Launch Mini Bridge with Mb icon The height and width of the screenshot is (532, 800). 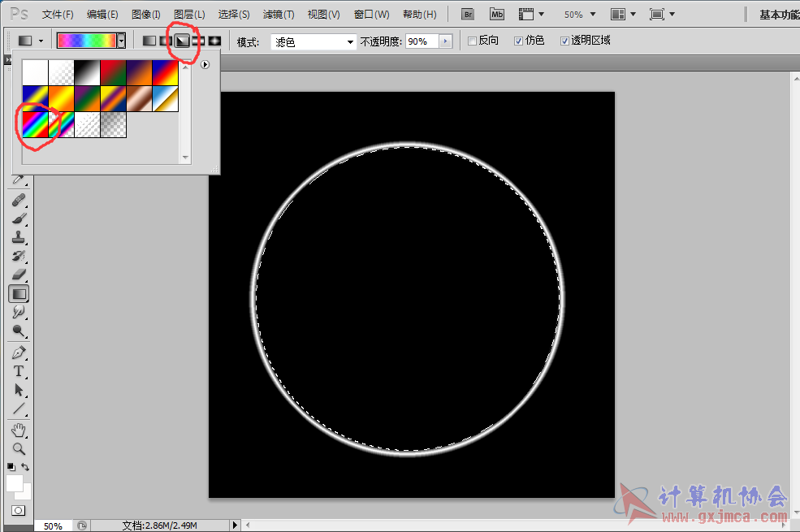pyautogui.click(x=497, y=15)
